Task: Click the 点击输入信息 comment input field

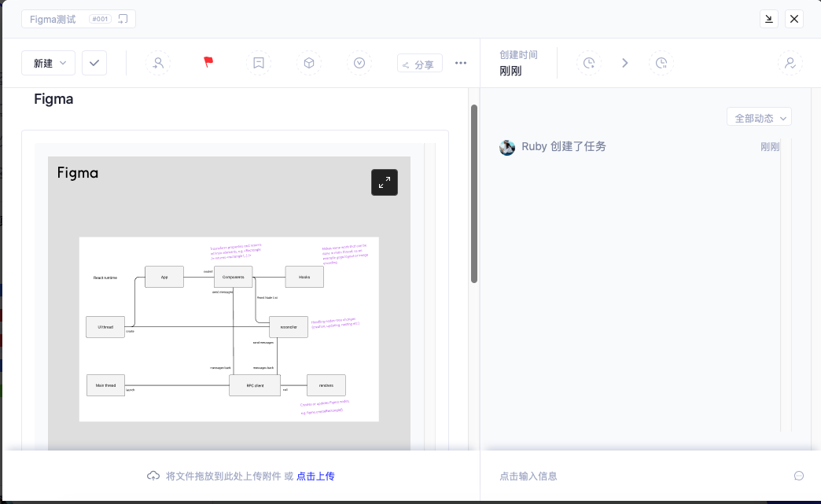Action: click(629, 476)
